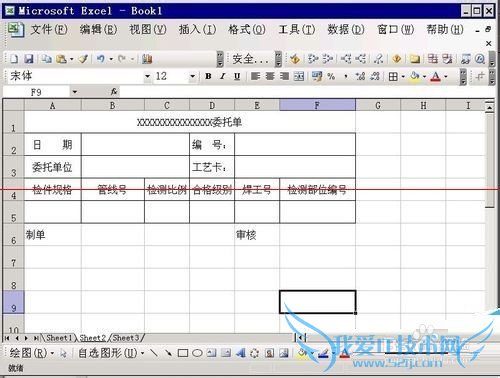Open the 插入(I) menu
Image resolution: width=500 pixels, height=378 pixels.
click(197, 30)
